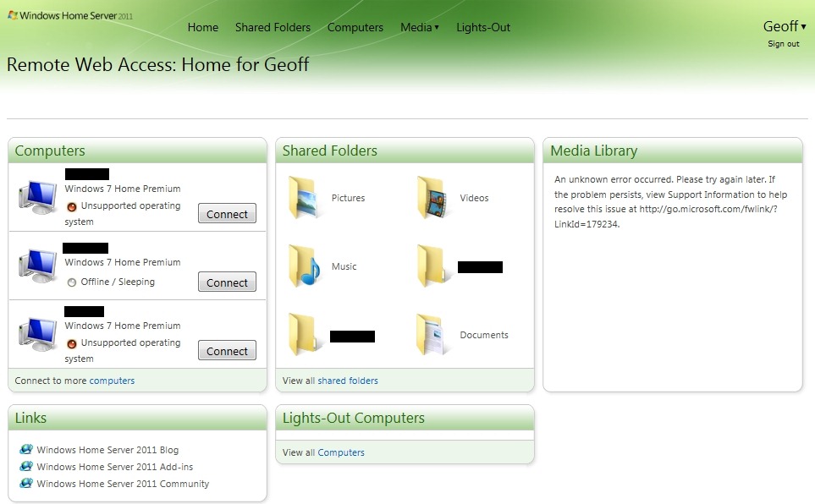Click the Offline / Sleeping computer's monitor icon
Screen dimensions: 815x504
point(37,266)
